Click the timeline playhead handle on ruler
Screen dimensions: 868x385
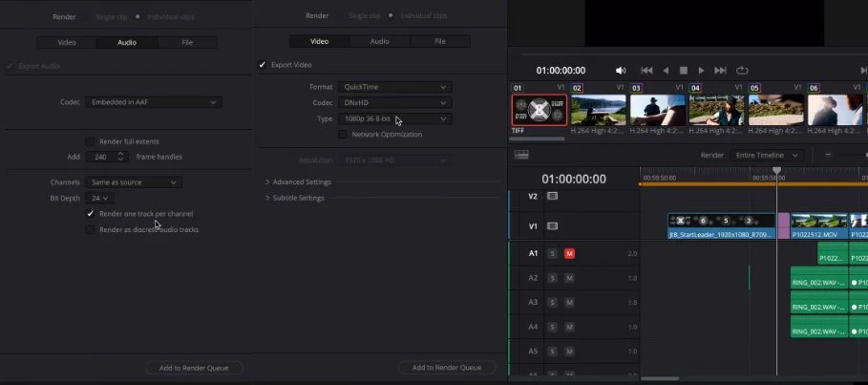[776, 171]
